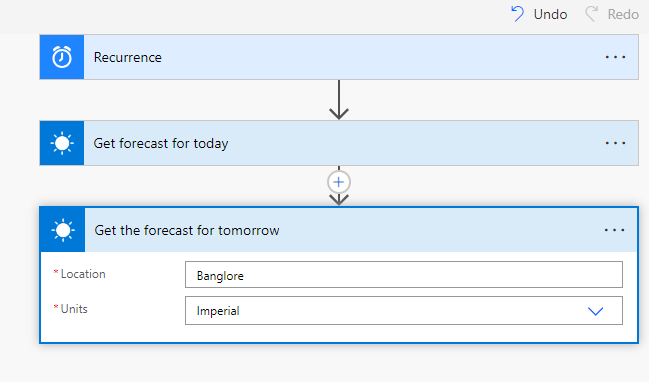Open the Recurrence step's ellipsis menu
The width and height of the screenshot is (649, 382).
pyautogui.click(x=615, y=57)
